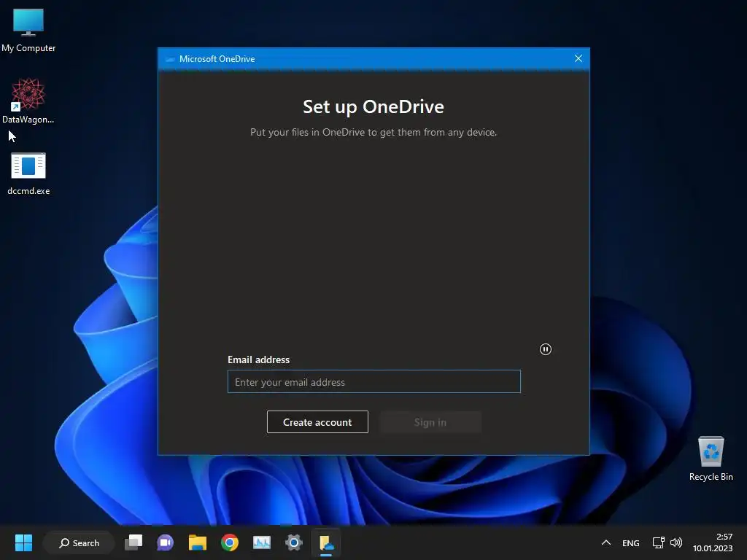The height and width of the screenshot is (560, 747).
Task: Open the volume speaker tray icon
Action: coord(676,542)
